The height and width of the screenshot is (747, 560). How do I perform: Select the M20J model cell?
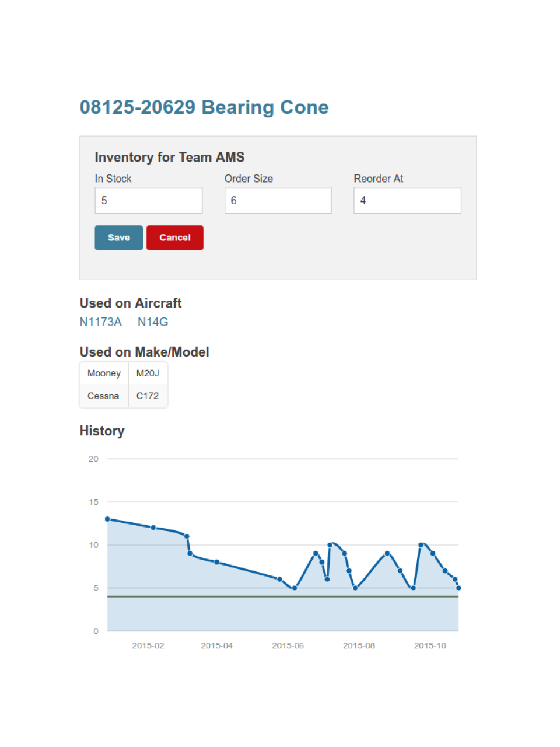(x=148, y=373)
